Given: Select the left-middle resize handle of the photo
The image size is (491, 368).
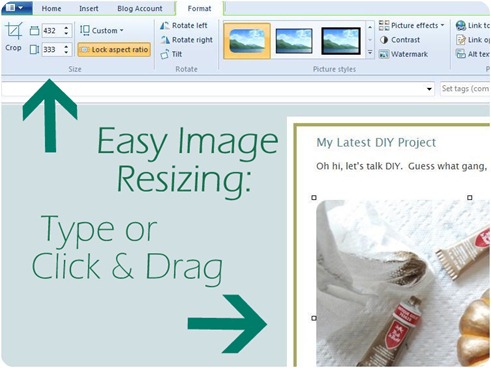Looking at the screenshot, I should 314,318.
